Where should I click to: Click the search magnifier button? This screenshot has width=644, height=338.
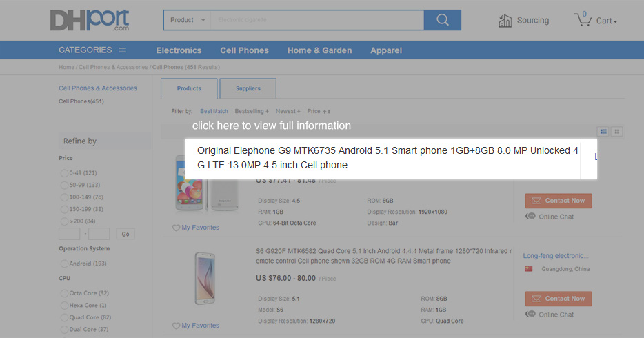(x=443, y=20)
